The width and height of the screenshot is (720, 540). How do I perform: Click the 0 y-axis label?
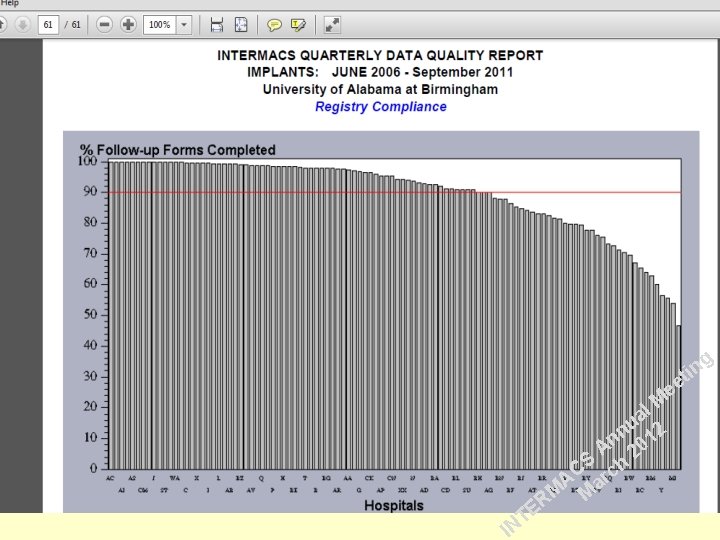pos(94,468)
